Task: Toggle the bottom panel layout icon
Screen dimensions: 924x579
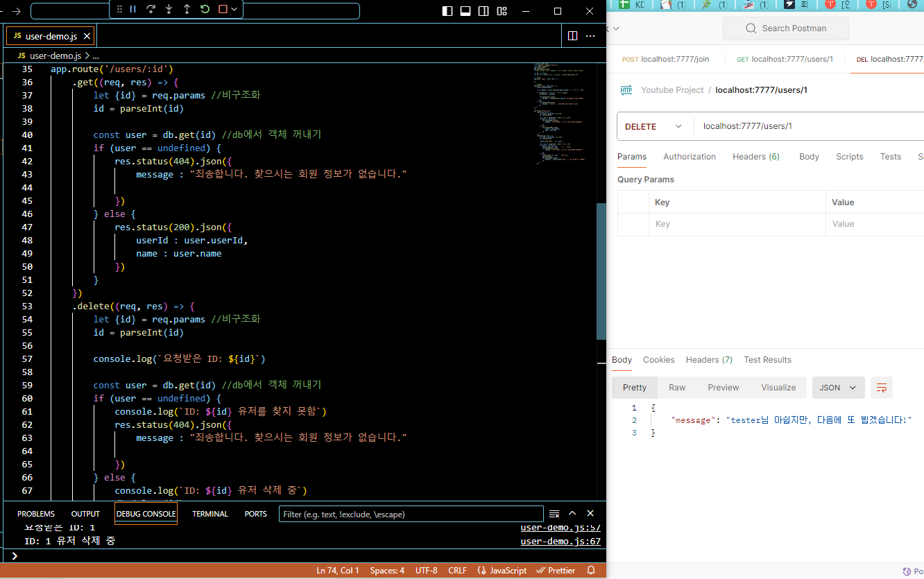Action: 465,11
